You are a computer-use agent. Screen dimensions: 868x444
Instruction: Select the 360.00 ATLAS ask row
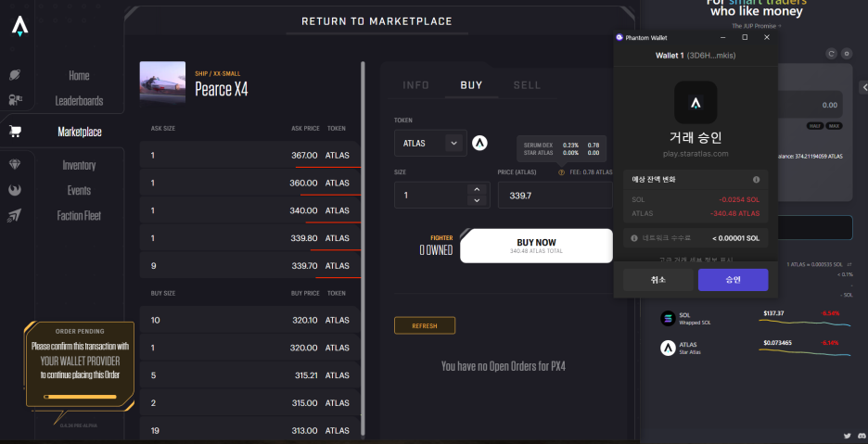point(249,183)
